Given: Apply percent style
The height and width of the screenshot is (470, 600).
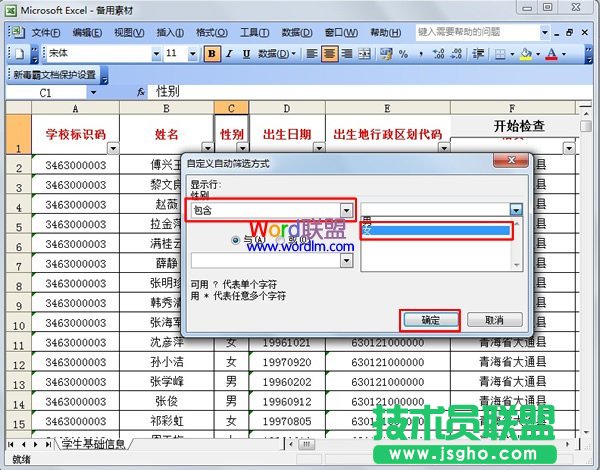Looking at the screenshot, I should (x=403, y=54).
